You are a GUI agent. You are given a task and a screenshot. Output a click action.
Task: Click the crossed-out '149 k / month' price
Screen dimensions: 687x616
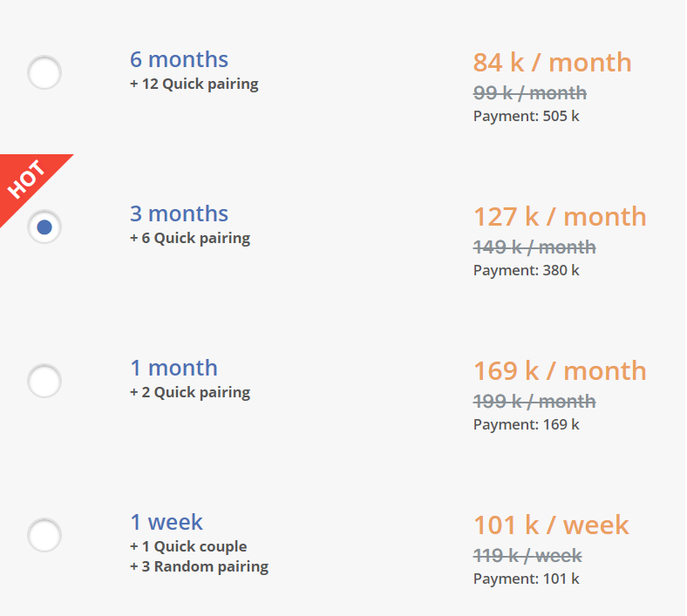534,247
